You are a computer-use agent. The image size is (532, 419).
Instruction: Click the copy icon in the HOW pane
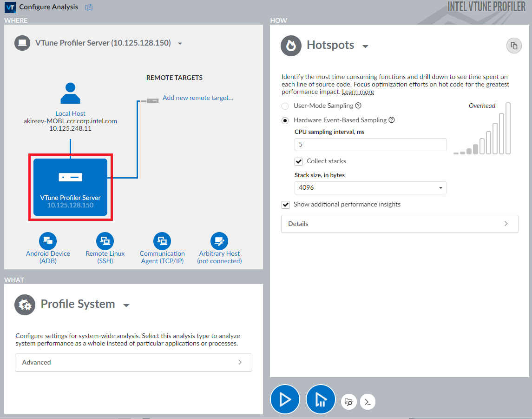tap(514, 46)
